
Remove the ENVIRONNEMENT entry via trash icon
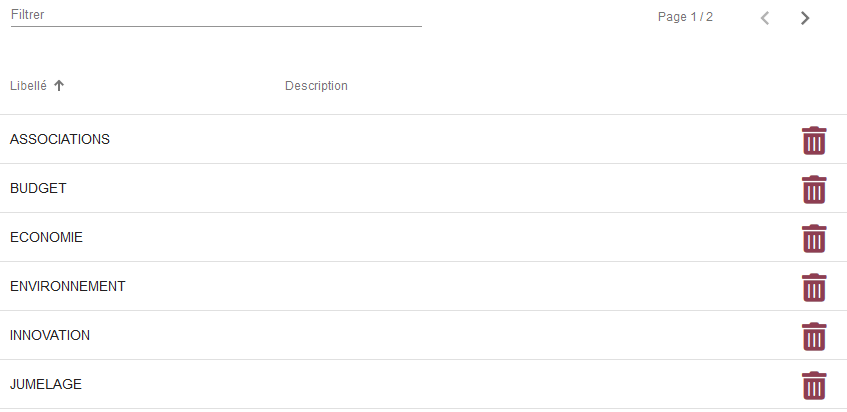[x=814, y=288]
